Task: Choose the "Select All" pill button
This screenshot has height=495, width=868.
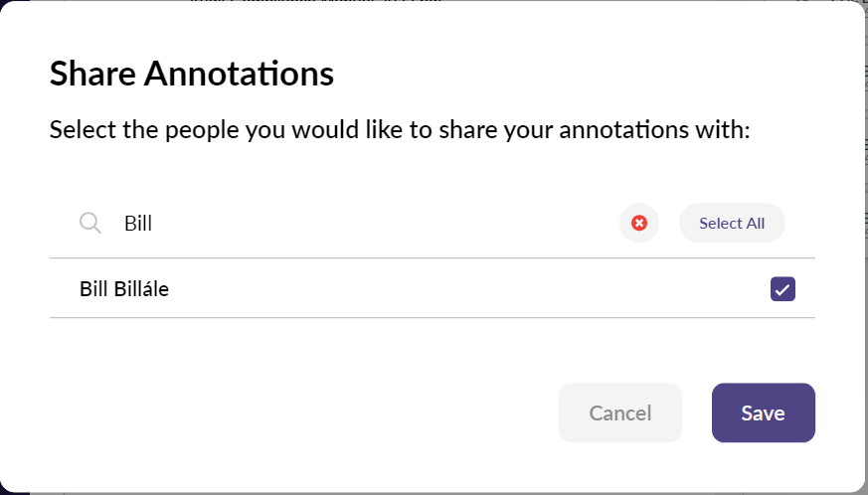Action: 732,223
